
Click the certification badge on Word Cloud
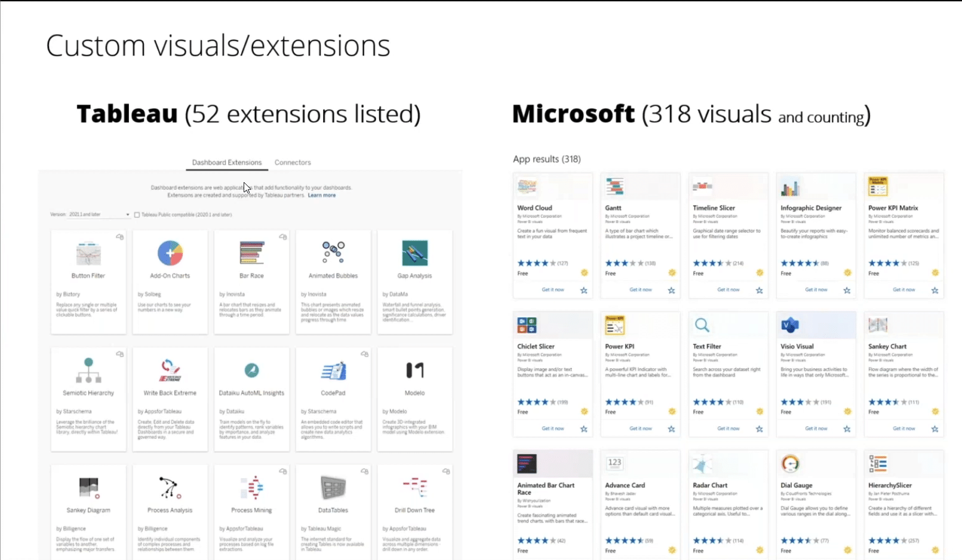pyautogui.click(x=584, y=273)
